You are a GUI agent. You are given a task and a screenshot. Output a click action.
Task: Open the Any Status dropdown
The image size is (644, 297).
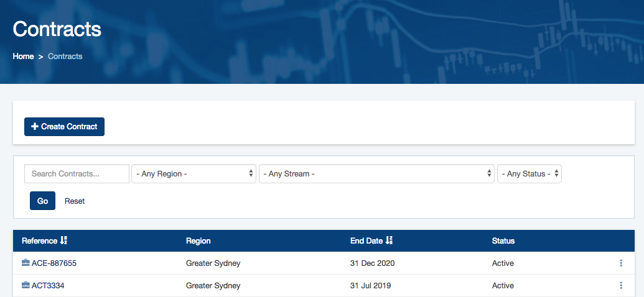coord(530,173)
